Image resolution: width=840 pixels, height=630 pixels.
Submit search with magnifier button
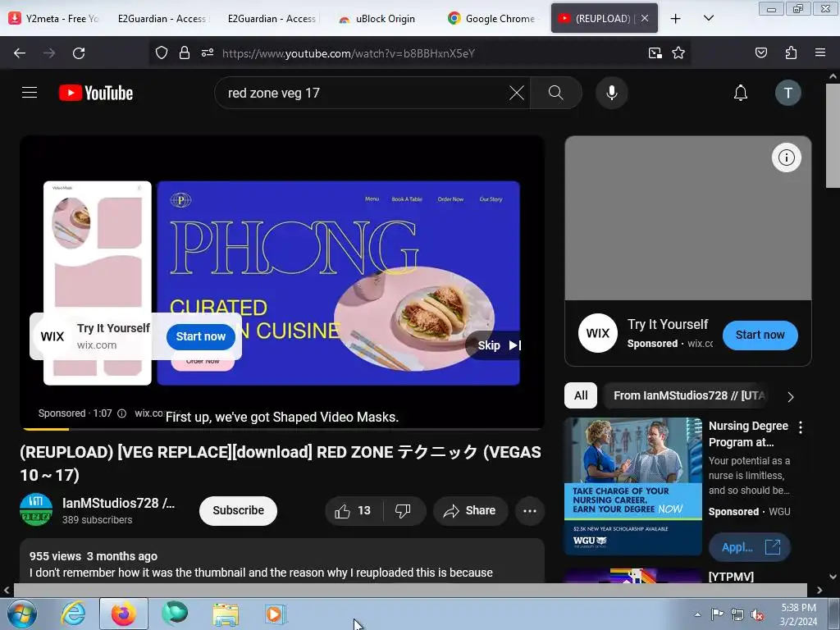point(555,93)
